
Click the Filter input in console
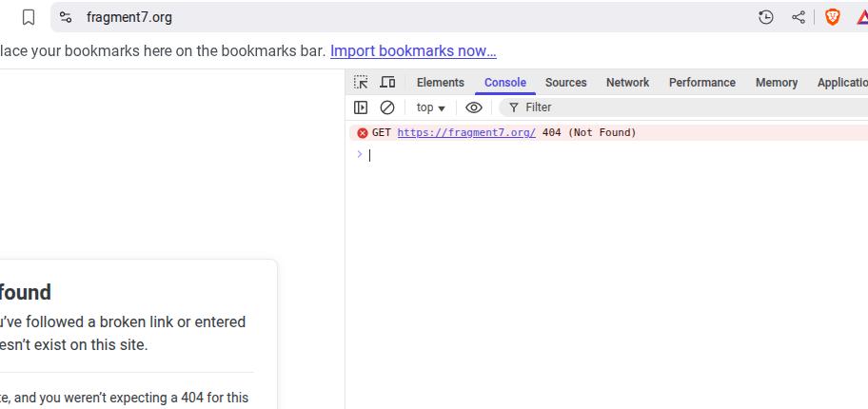[x=683, y=107]
